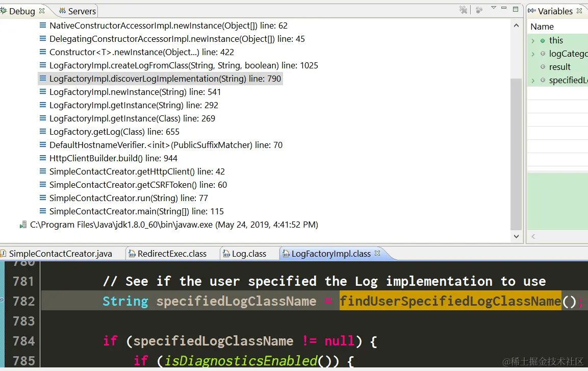Minimize the Debug view panel

click(x=504, y=8)
